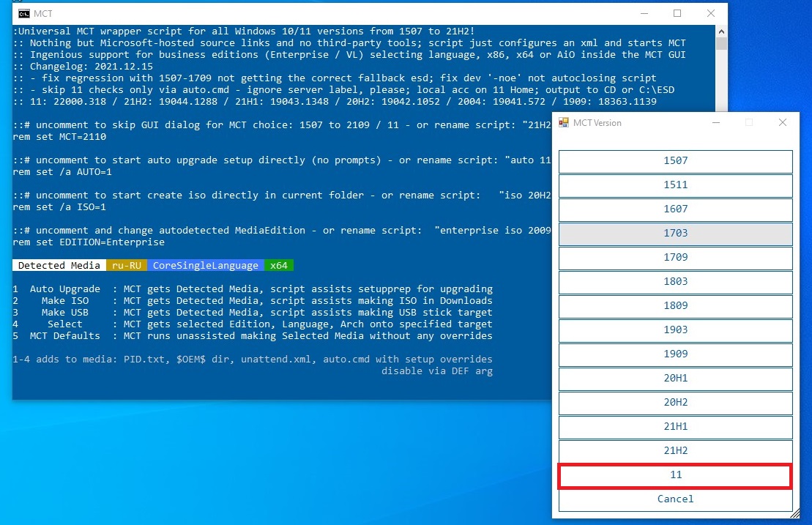Select version 1507 in MCT Version list
Screen dimensions: 812x525
click(675, 161)
